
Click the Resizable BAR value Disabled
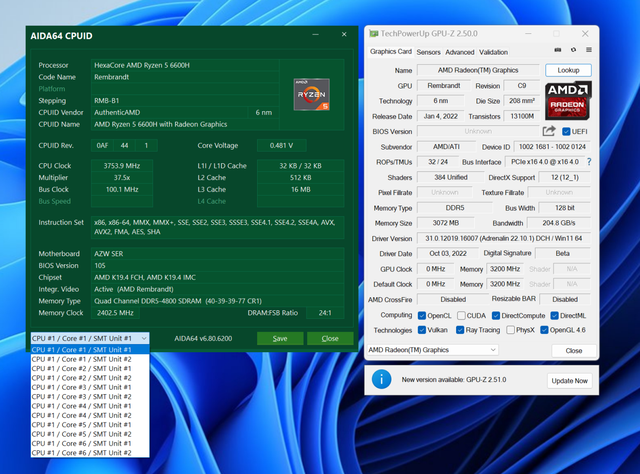click(x=565, y=299)
